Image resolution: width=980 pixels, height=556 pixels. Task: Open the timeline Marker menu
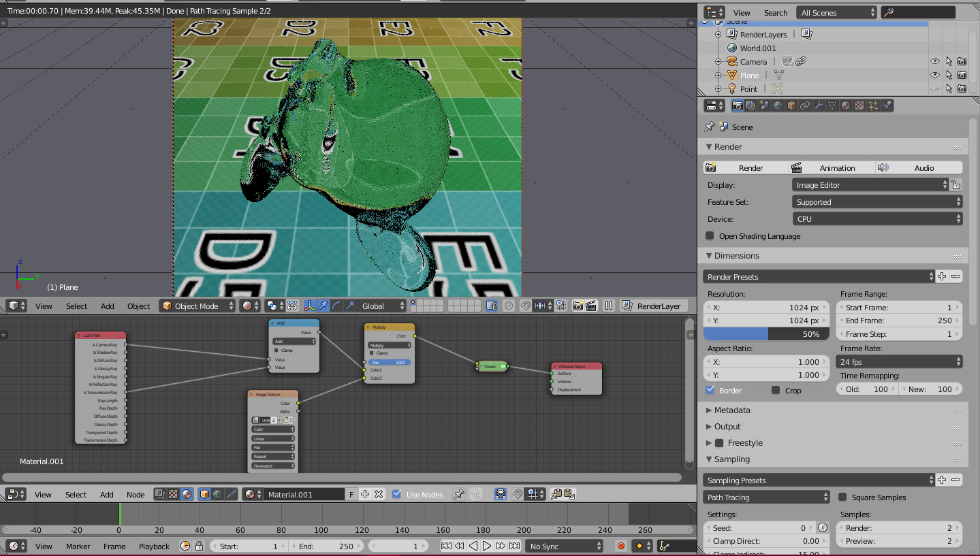(x=78, y=546)
